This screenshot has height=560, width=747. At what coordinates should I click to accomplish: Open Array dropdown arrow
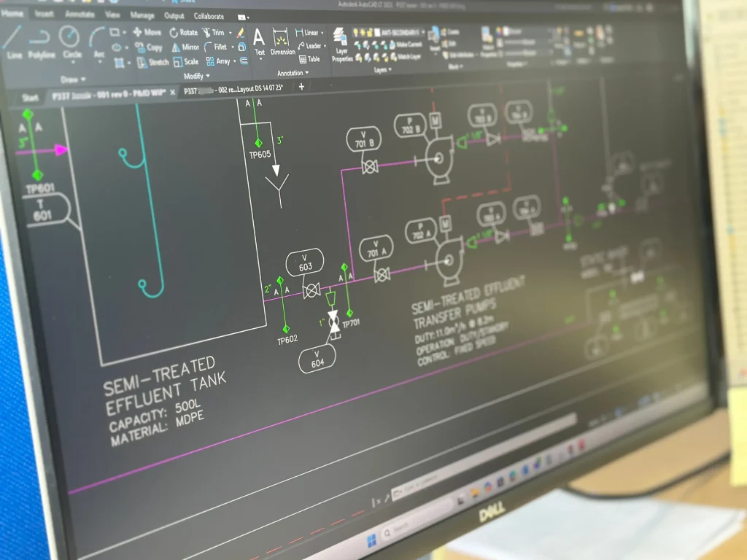(x=234, y=61)
